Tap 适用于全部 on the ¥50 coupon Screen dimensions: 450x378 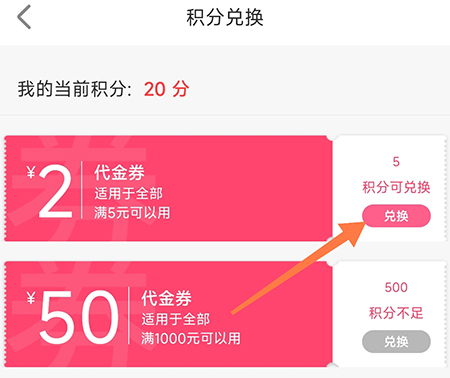point(175,319)
